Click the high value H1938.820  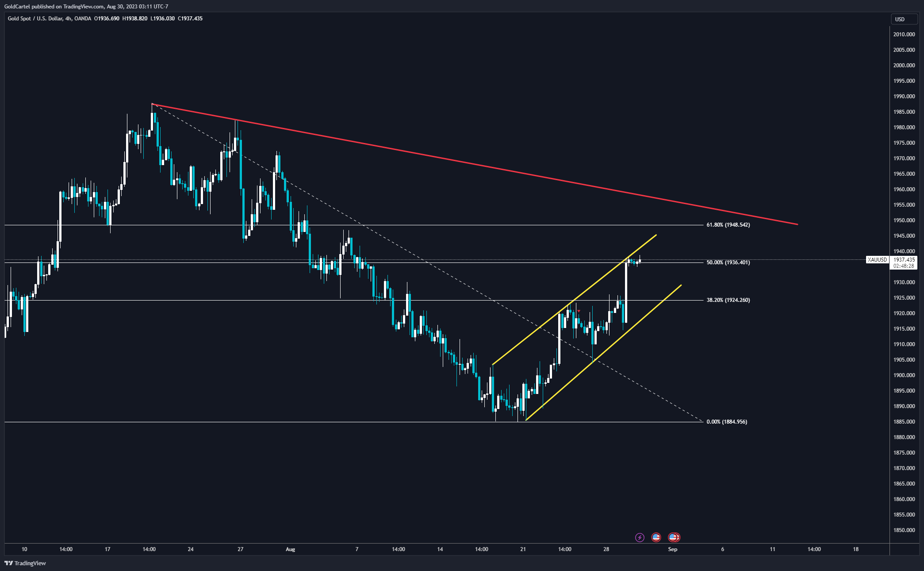coord(135,19)
